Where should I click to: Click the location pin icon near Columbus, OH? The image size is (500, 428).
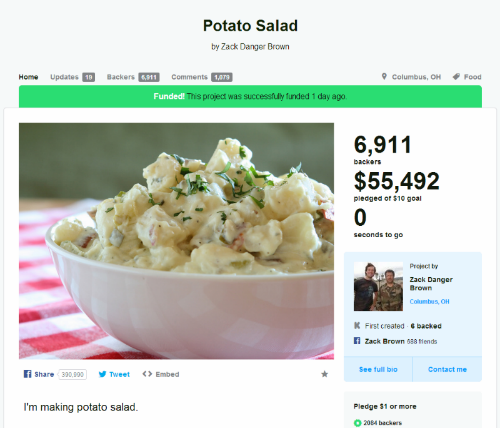384,77
